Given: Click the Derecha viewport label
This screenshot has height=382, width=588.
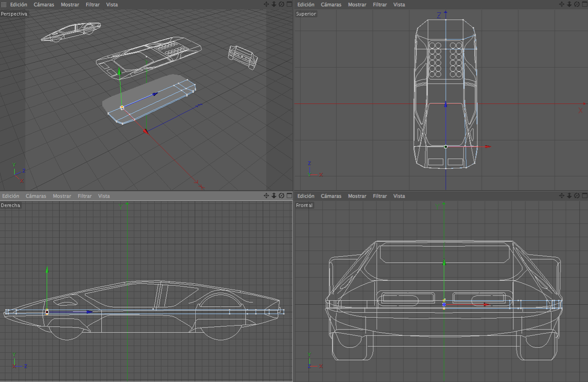Looking at the screenshot, I should coord(11,205).
